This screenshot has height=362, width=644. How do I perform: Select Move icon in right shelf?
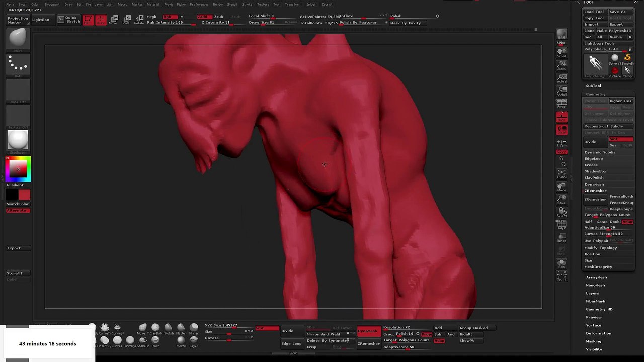tap(561, 187)
